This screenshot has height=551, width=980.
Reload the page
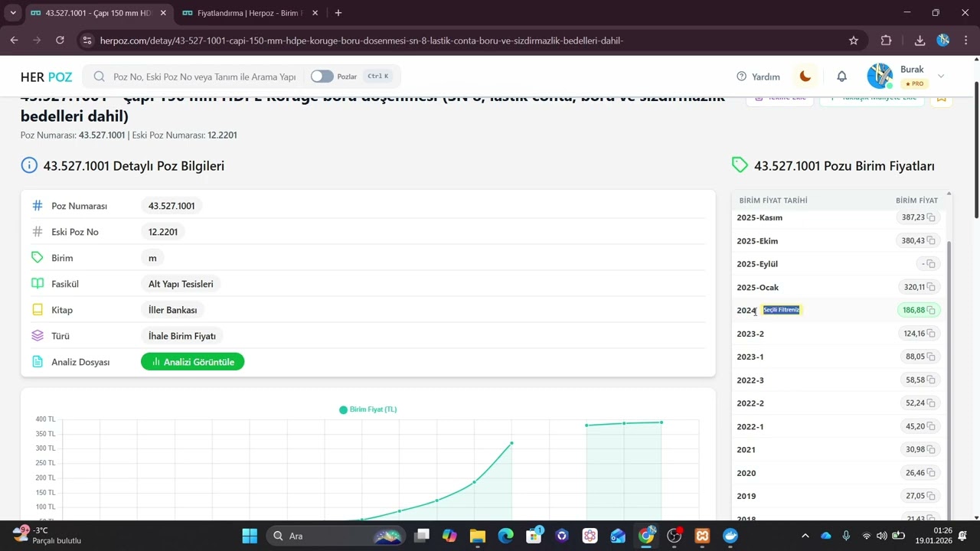click(60, 41)
